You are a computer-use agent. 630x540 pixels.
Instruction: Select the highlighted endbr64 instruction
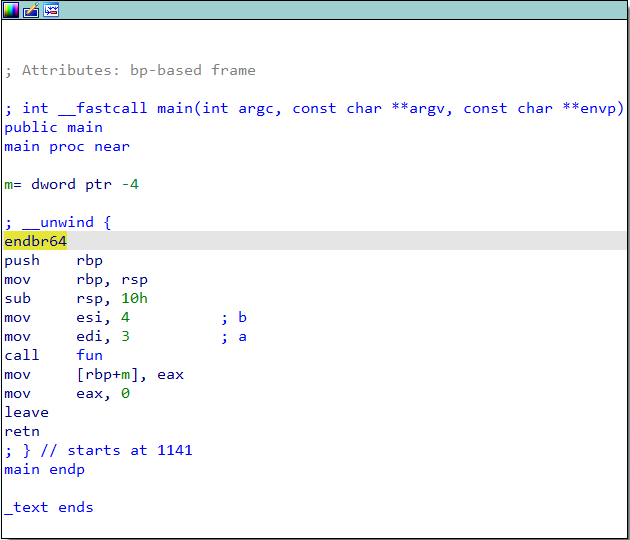point(35,241)
